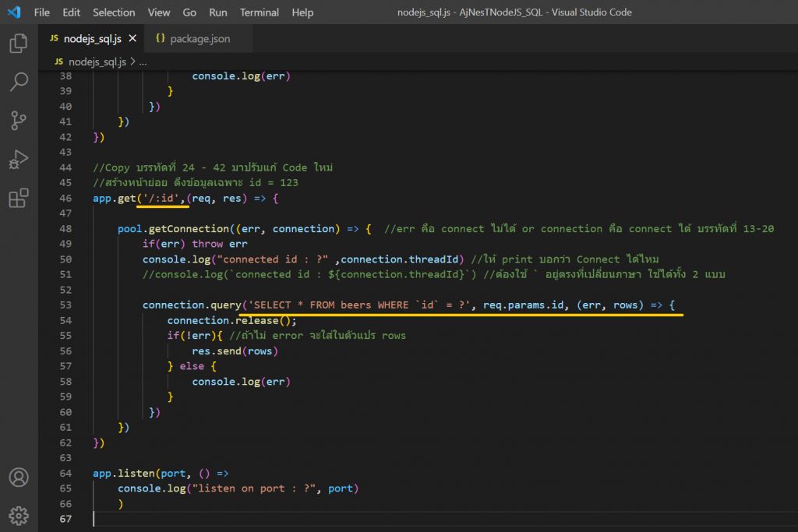798x532 pixels.
Task: Select the nodejs_sql.js editor tab
Action: click(x=91, y=38)
